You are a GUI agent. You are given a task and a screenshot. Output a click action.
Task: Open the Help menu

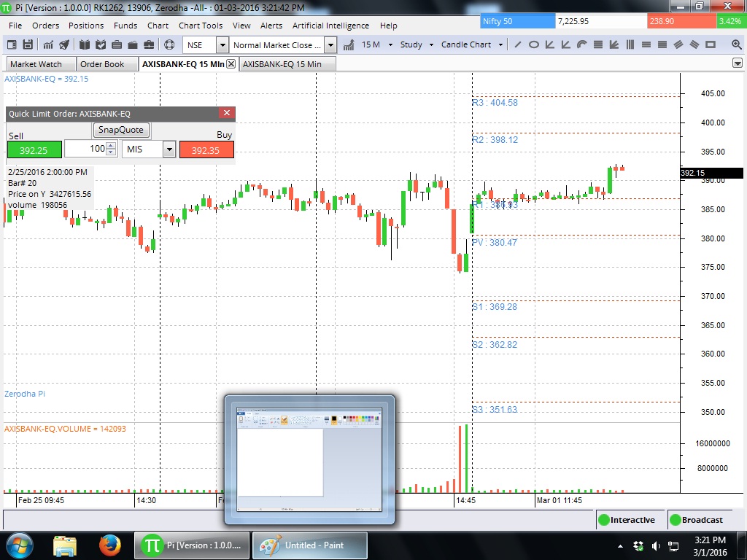[389, 26]
